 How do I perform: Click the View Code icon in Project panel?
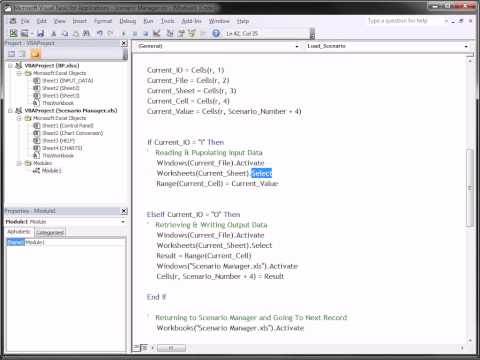click(11, 54)
